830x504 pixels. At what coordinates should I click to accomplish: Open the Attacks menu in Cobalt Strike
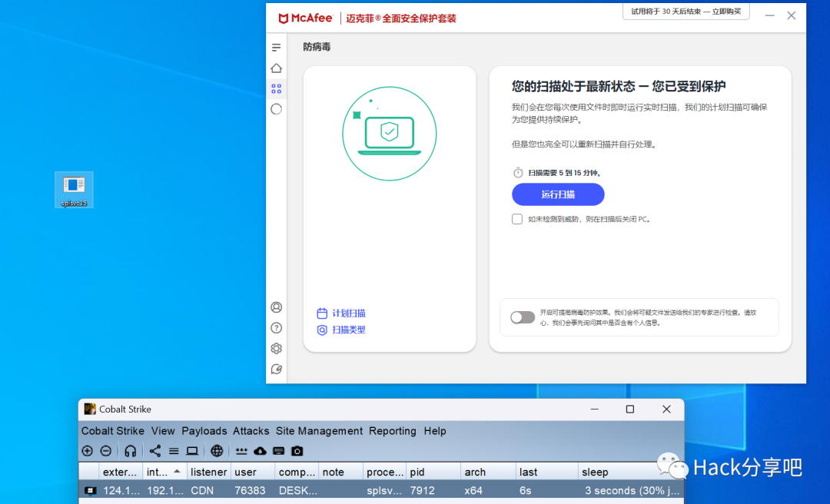[x=251, y=431]
